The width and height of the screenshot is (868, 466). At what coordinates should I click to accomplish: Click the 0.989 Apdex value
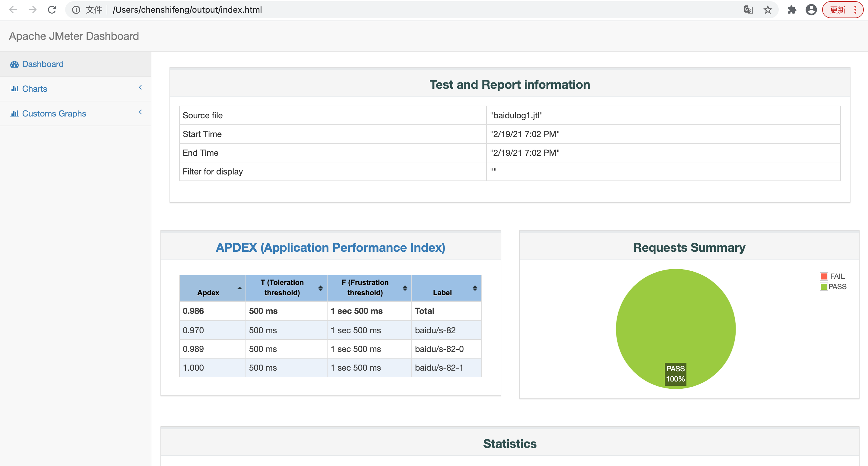point(193,349)
